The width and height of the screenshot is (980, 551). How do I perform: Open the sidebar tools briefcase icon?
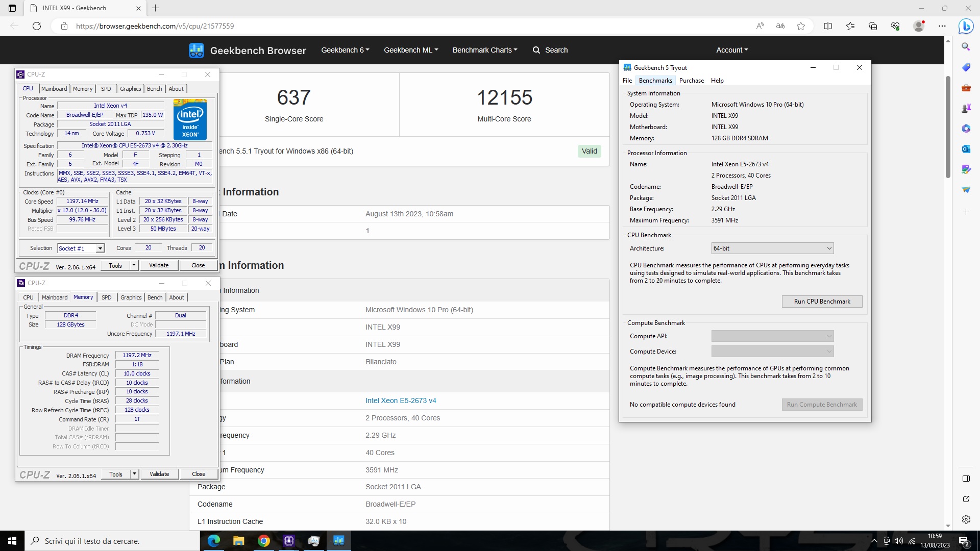point(966,88)
